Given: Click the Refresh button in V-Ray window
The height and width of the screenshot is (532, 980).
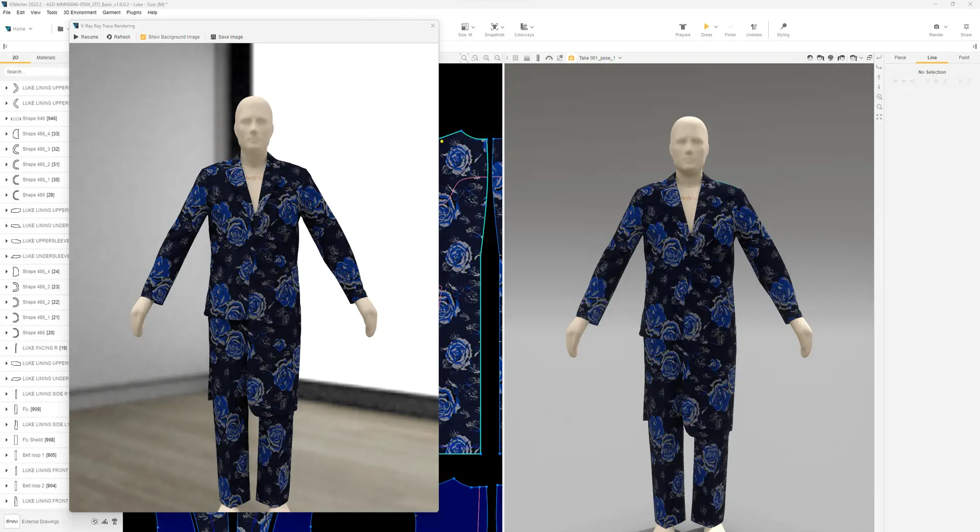Looking at the screenshot, I should 118,37.
